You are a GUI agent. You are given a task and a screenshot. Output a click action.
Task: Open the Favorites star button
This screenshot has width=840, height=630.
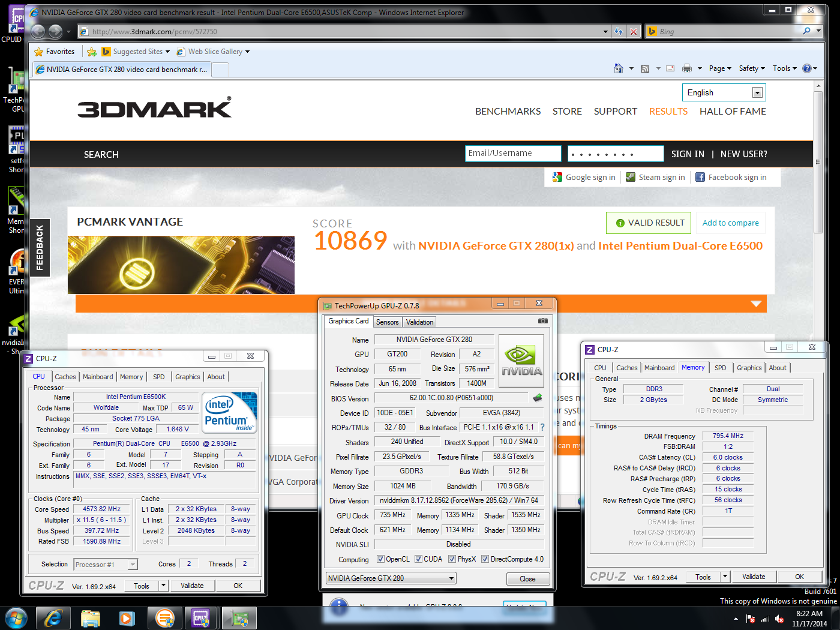click(55, 52)
